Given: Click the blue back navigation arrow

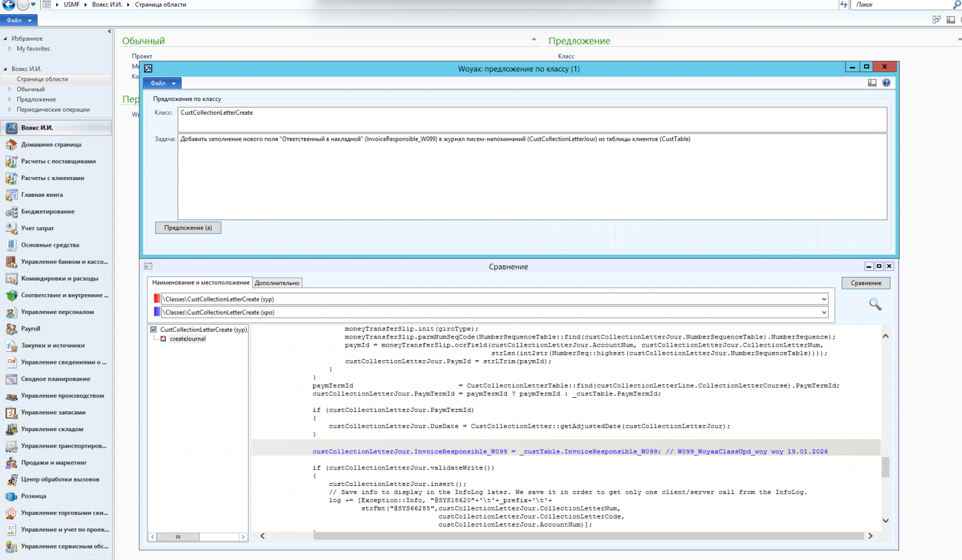Looking at the screenshot, I should 9,4.
